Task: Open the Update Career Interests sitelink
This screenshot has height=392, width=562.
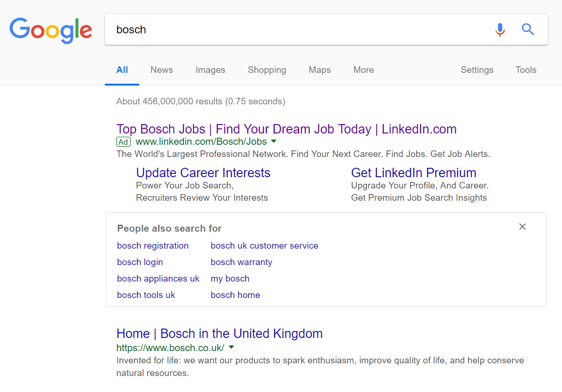Action: [x=203, y=172]
